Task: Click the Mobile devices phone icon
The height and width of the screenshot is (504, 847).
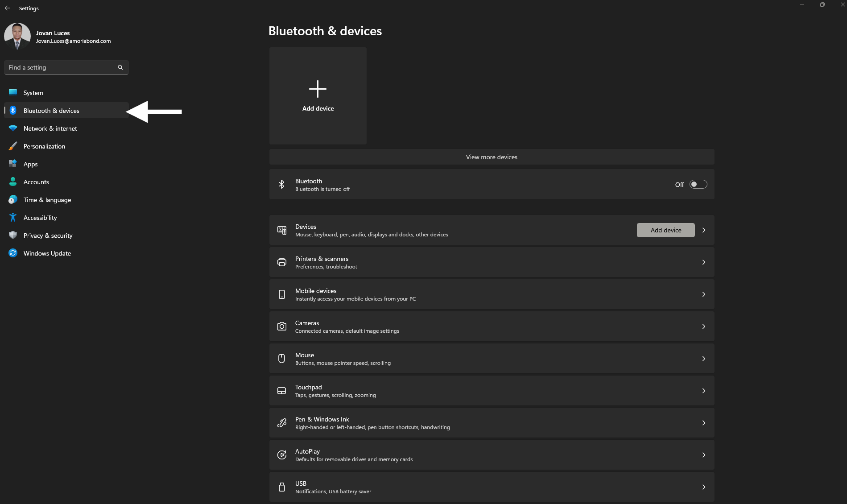Action: click(282, 294)
